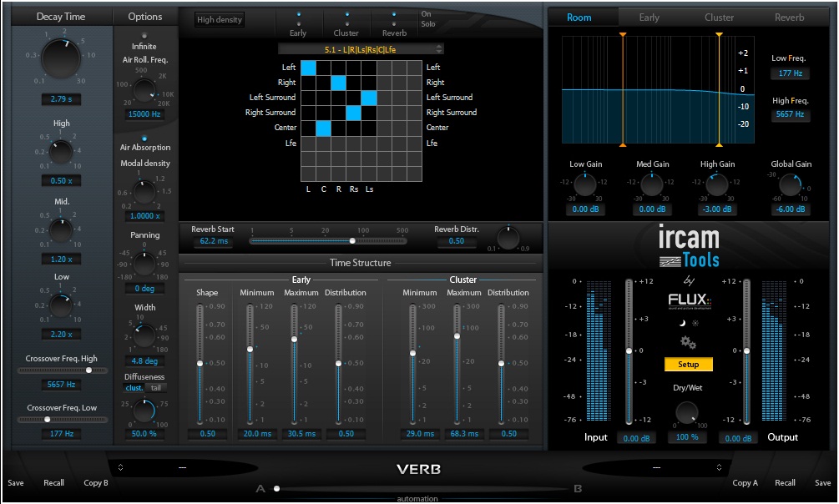The height and width of the screenshot is (504, 839).
Task: Switch to the Reverb tab
Action: pos(788,17)
